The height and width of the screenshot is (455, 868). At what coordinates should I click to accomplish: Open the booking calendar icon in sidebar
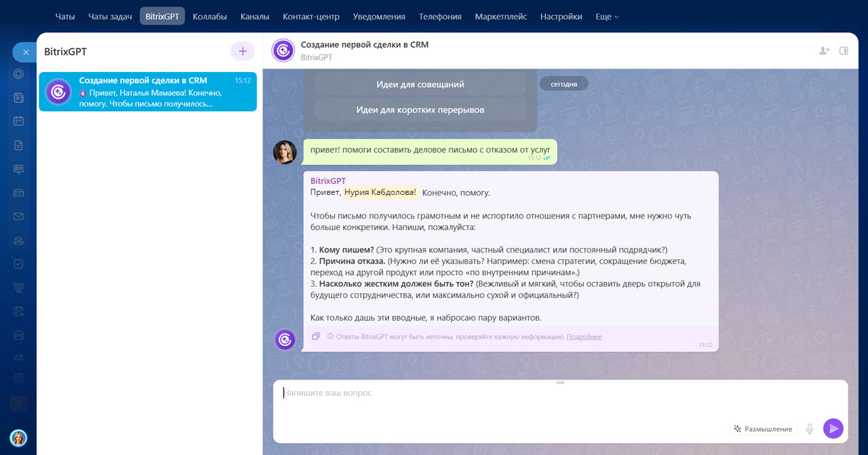coord(19,311)
